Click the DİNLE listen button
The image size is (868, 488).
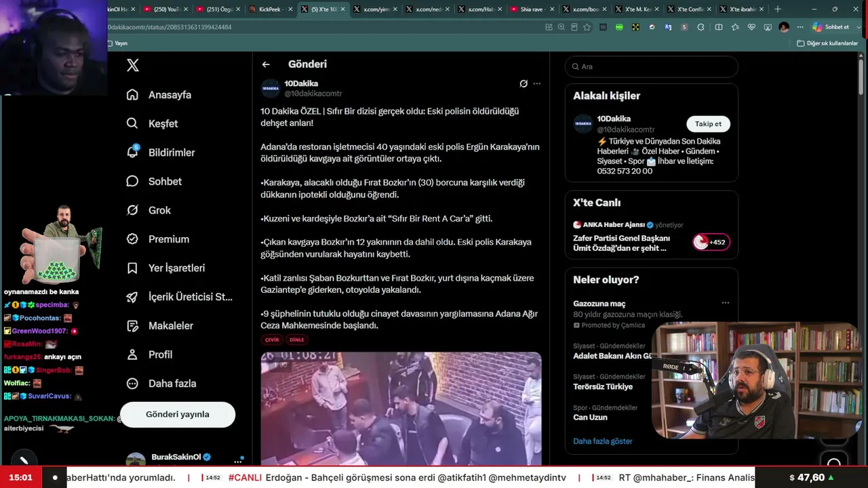coord(297,340)
